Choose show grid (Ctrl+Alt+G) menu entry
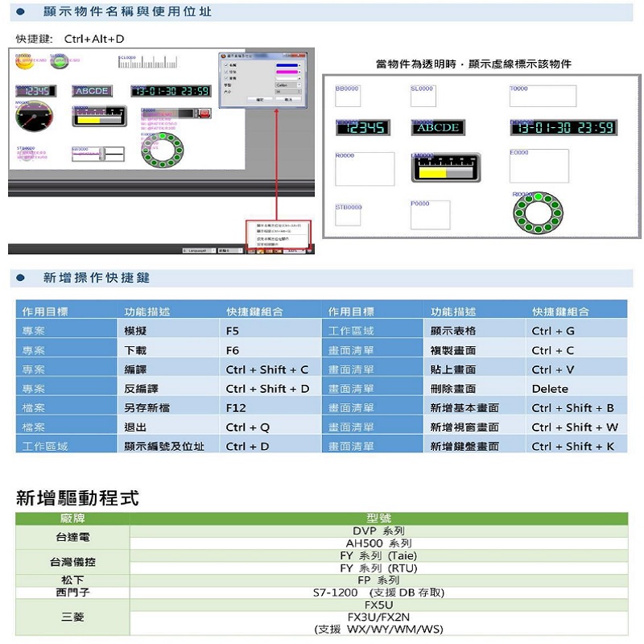This screenshot has width=644, height=644. 274,231
